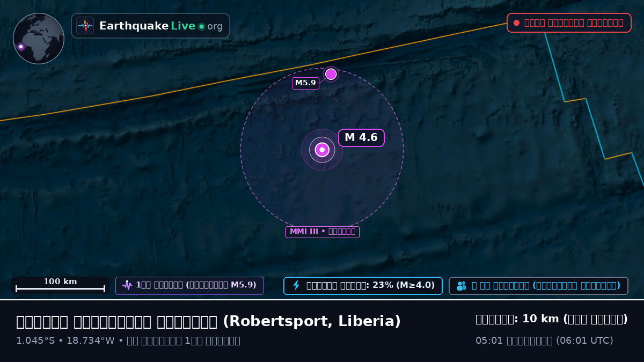Select the M5.9 foreshock marker dot
Viewport: 644px width, 362px height.
(331, 74)
